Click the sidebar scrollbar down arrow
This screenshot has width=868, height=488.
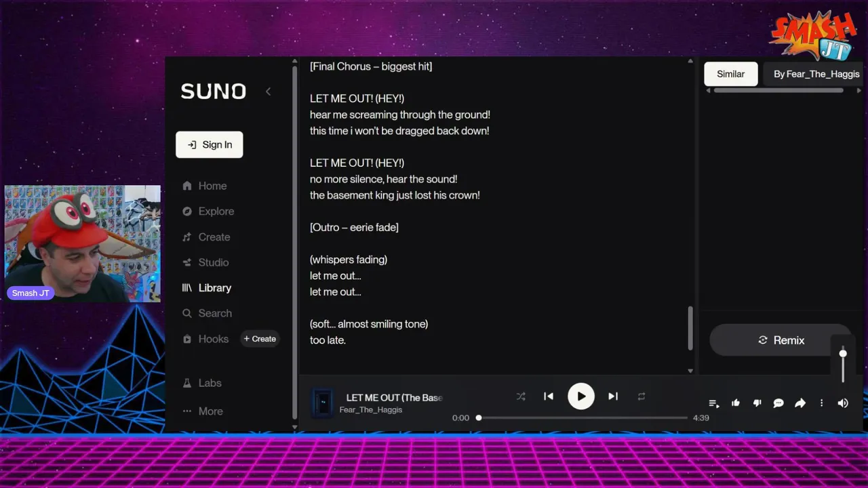click(x=294, y=428)
